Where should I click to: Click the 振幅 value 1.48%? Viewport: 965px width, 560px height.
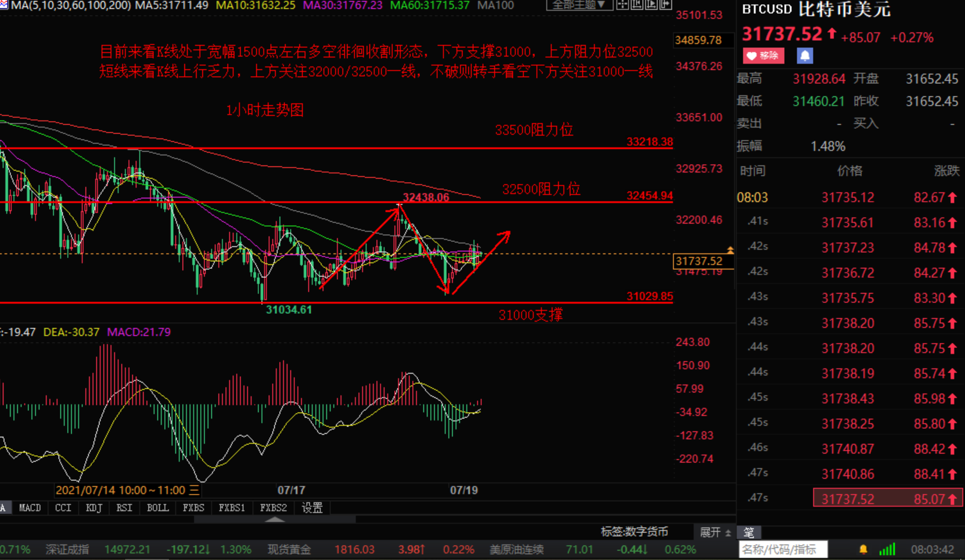pos(828,146)
